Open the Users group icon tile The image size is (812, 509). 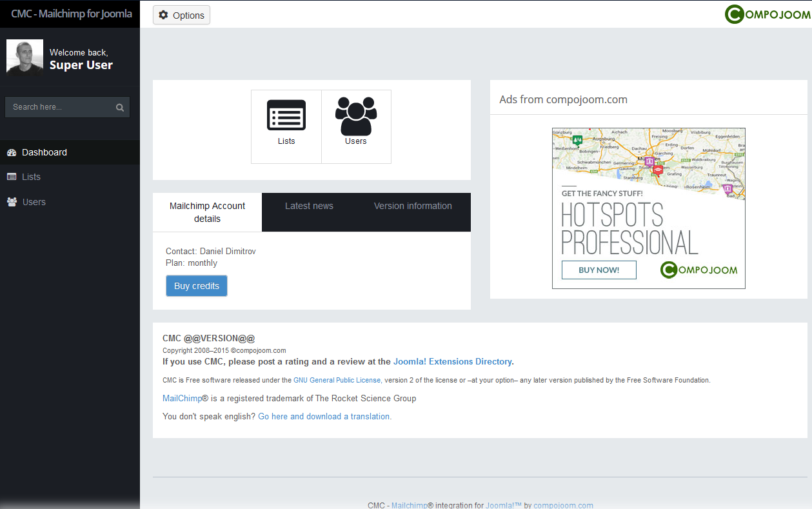tap(356, 126)
